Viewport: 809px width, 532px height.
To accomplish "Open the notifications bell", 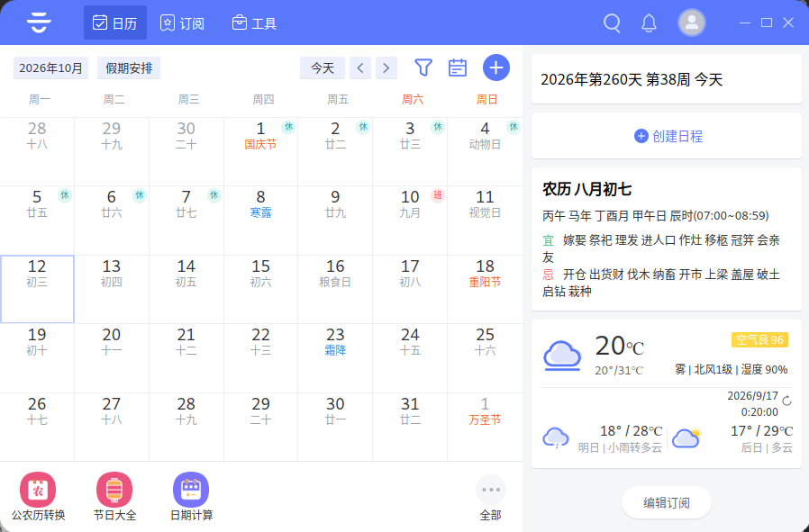I will click(x=649, y=23).
